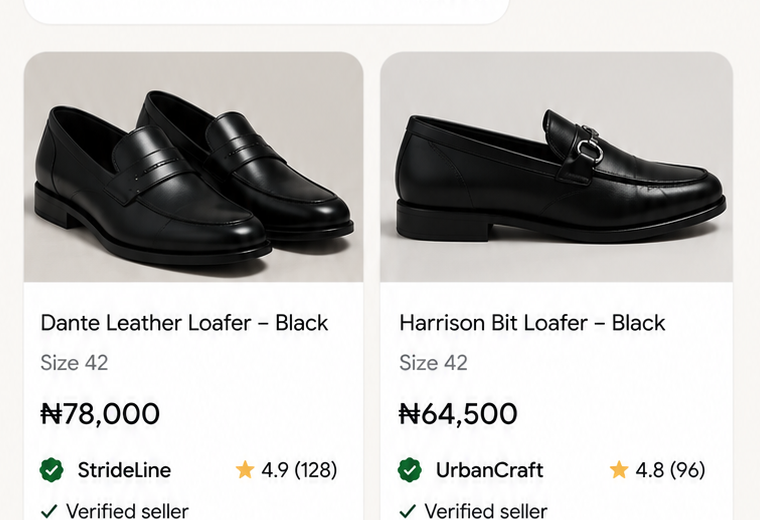Click the white search bar at top

coord(267,12)
